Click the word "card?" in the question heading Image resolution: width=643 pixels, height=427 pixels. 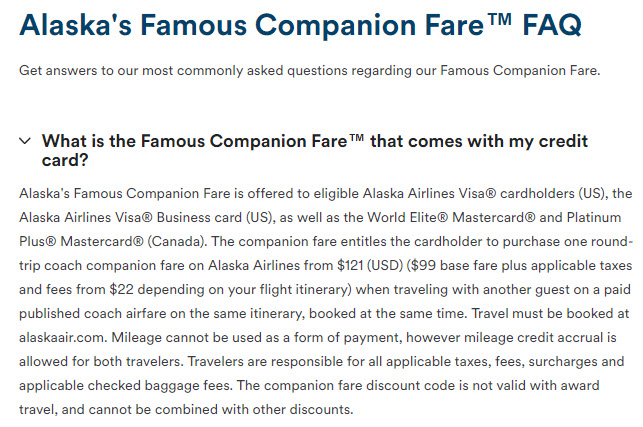pos(65,160)
